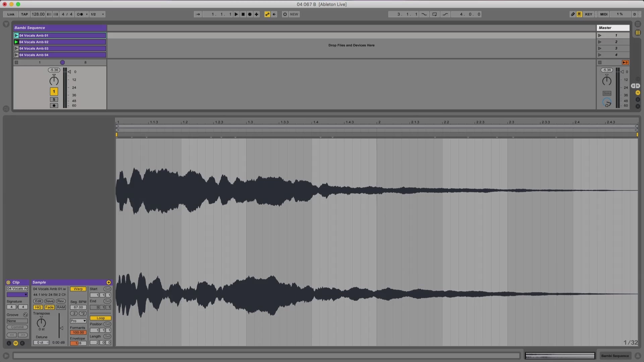This screenshot has height=362, width=644.
Task: Open the MIDI map mode
Action: 604,14
